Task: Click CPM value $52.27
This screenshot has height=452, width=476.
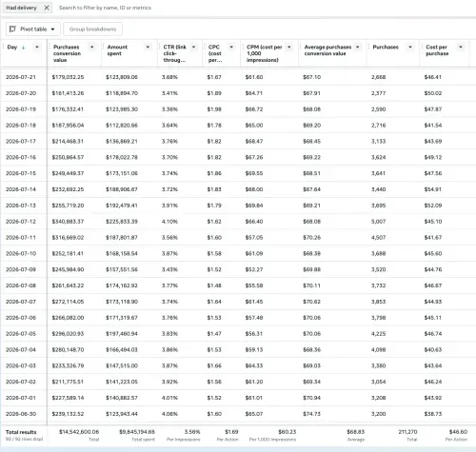Action: (254, 269)
